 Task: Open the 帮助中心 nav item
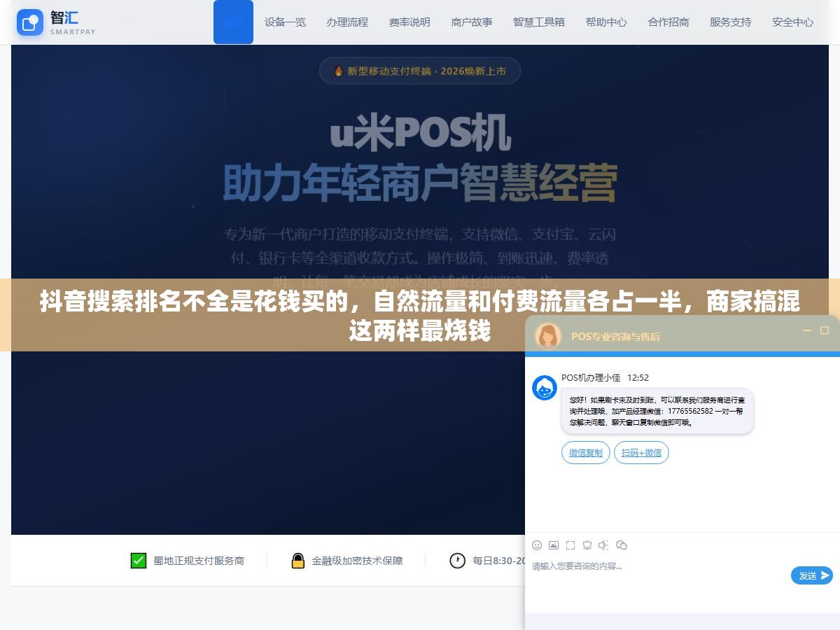click(606, 22)
